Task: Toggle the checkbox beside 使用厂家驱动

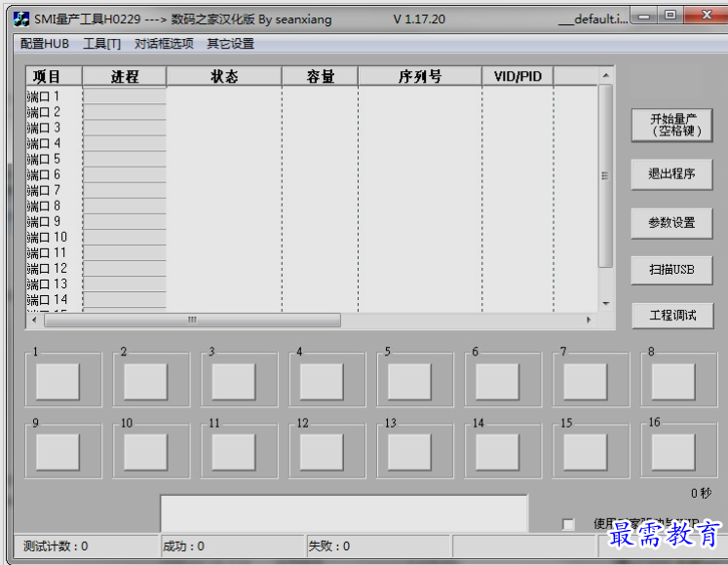Action: (568, 525)
